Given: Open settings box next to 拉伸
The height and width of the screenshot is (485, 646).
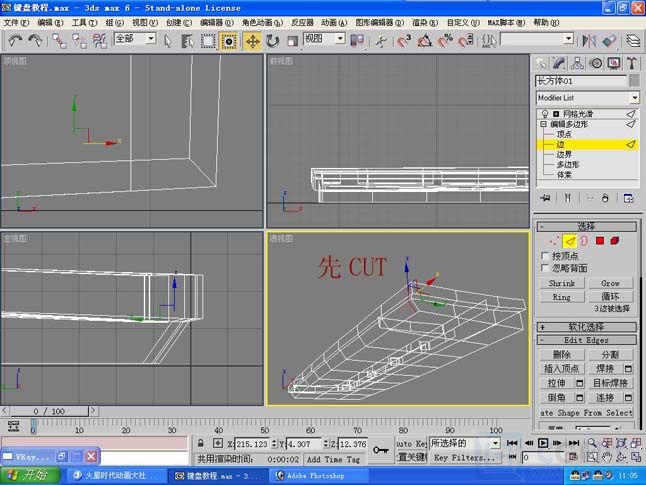Looking at the screenshot, I should click(x=580, y=383).
